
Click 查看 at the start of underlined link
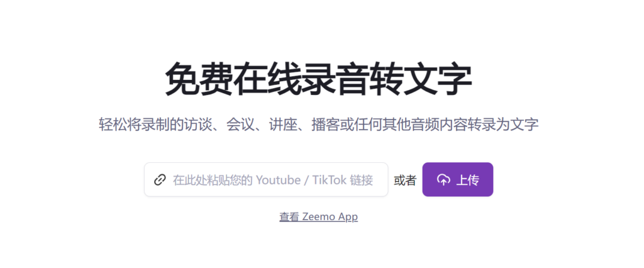[289, 216]
